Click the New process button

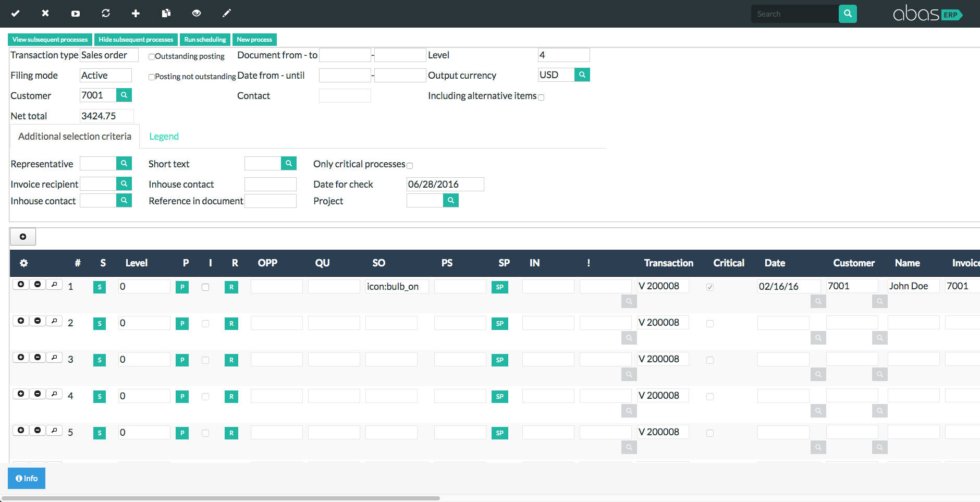pyautogui.click(x=254, y=39)
